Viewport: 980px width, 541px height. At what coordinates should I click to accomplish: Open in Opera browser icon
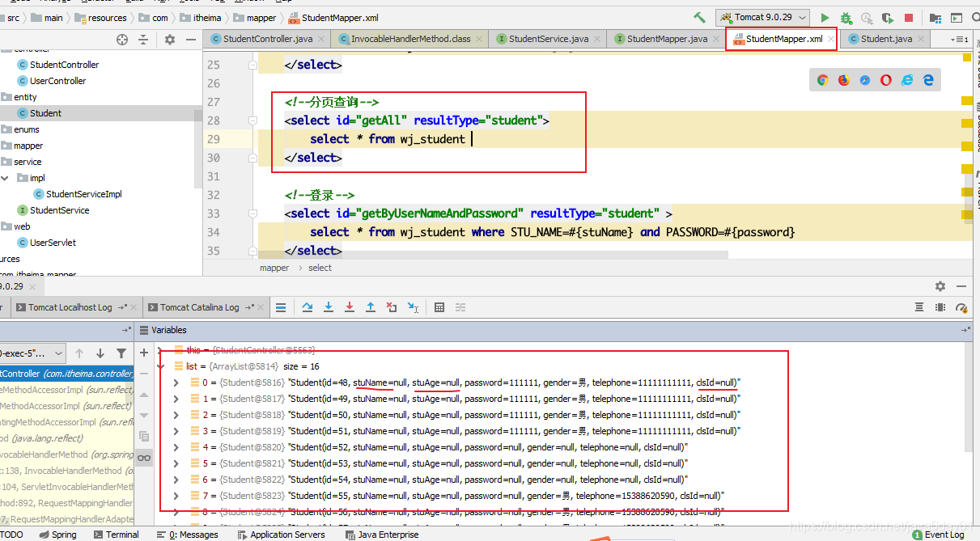pyautogui.click(x=886, y=79)
